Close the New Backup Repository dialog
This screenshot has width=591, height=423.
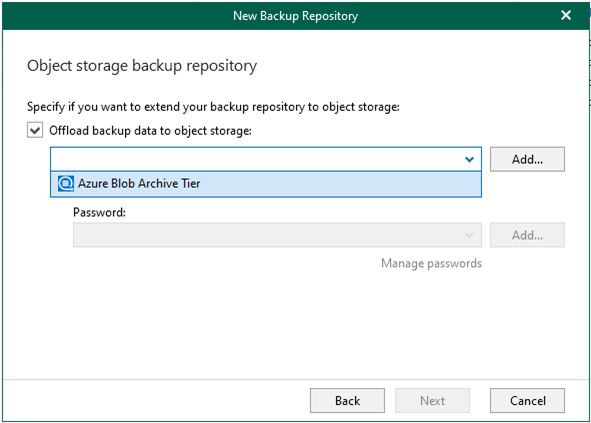tap(566, 15)
